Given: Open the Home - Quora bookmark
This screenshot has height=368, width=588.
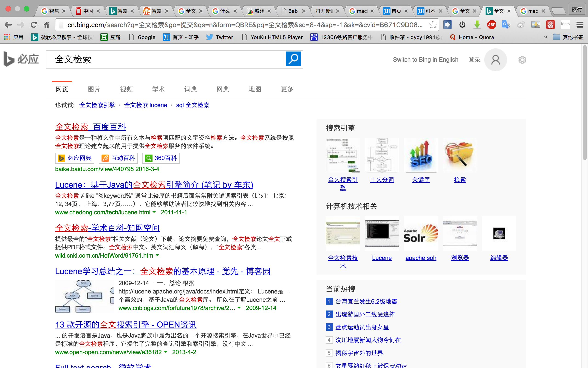Looking at the screenshot, I should 472,37.
